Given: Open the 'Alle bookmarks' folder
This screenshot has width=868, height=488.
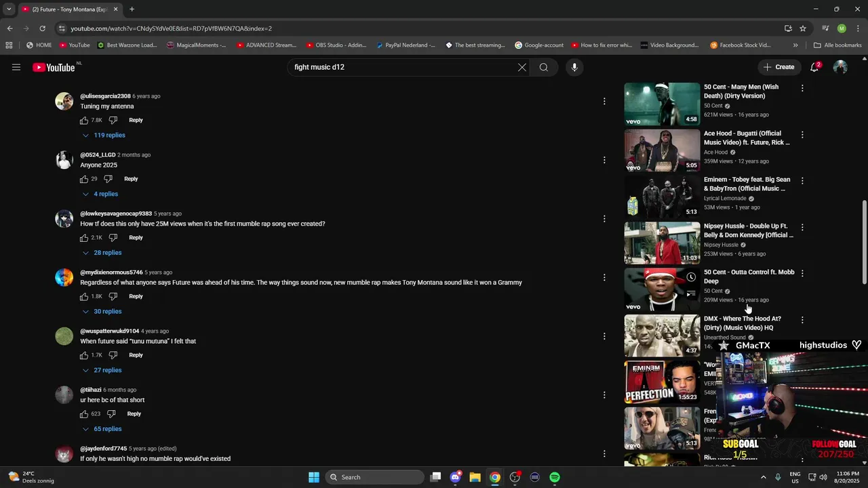Looking at the screenshot, I should click(x=837, y=45).
